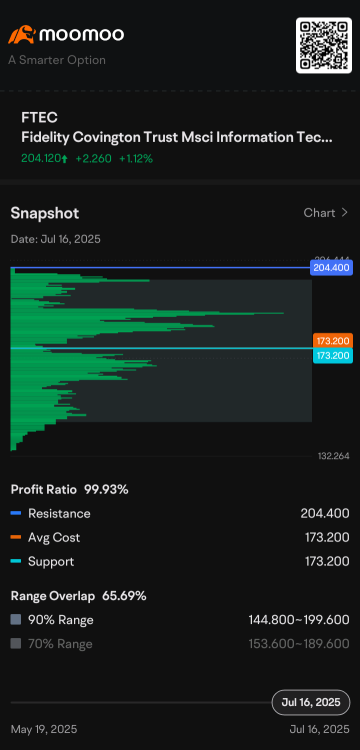Screen dimensions: 360x750
Task: Toggle the 70% Range square indicator
Action: 16,644
